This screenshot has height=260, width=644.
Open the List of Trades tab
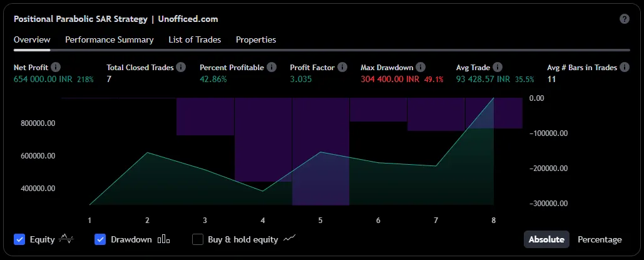coord(195,39)
